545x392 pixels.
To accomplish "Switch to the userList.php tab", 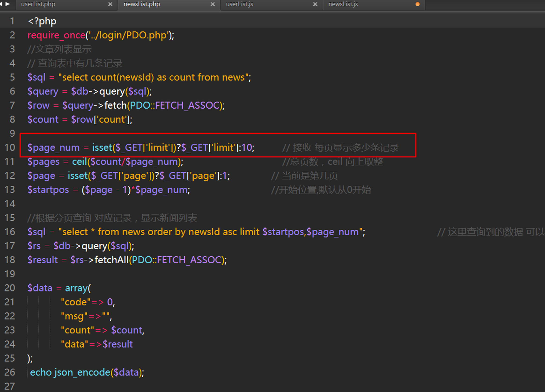I will [38, 4].
